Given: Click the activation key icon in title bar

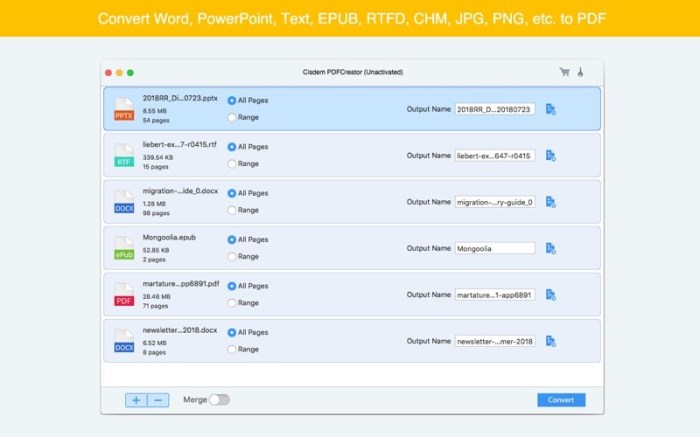Looking at the screenshot, I should (x=580, y=72).
